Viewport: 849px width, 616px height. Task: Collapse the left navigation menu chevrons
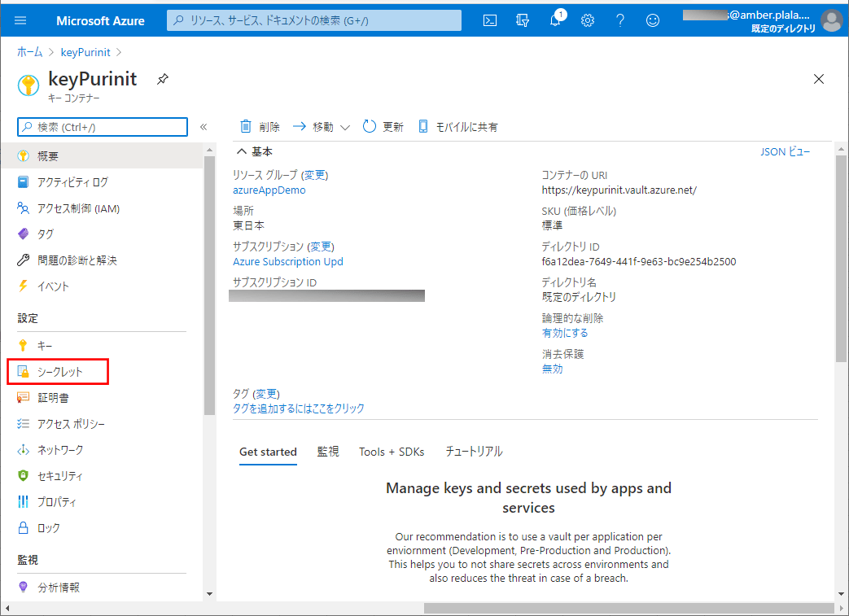coord(203,127)
